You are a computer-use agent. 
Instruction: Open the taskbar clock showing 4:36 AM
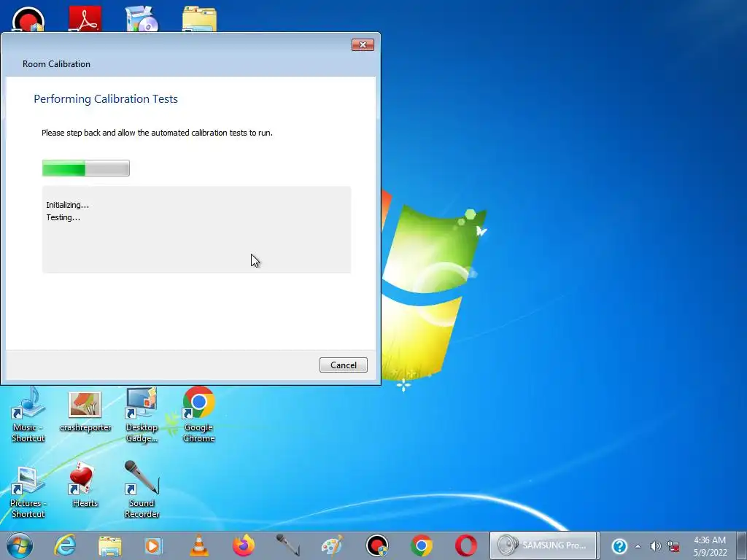[710, 546]
